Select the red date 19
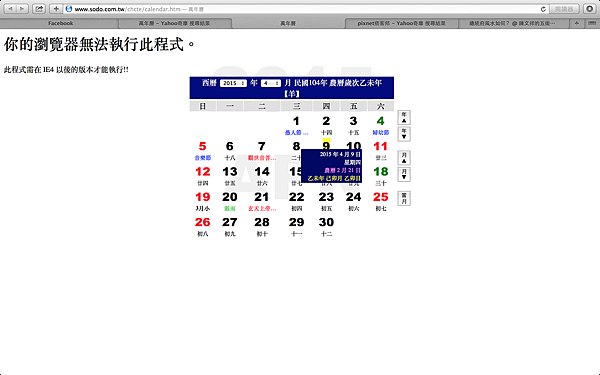Image resolution: width=600 pixels, height=375 pixels. 202,197
